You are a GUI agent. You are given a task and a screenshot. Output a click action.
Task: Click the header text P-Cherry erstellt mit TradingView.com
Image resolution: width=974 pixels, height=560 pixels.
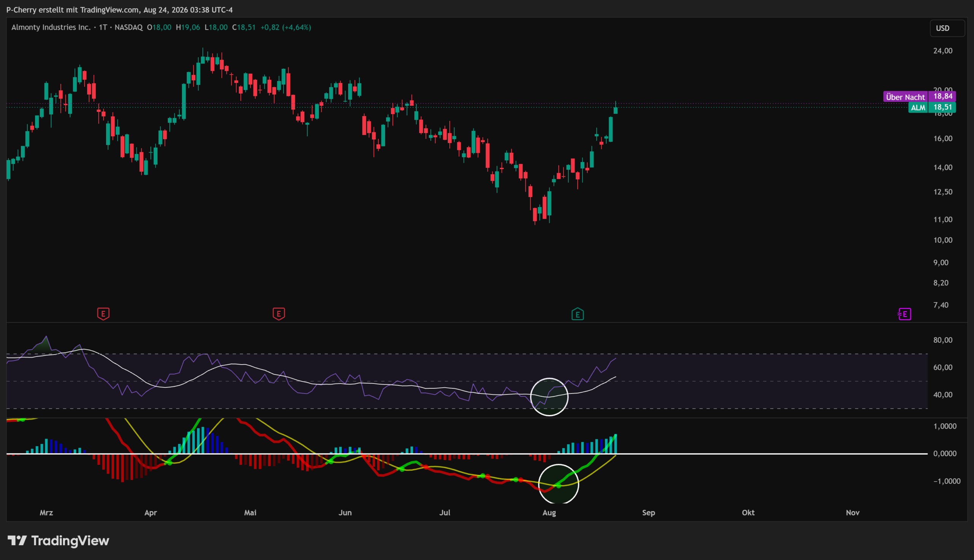coord(73,10)
